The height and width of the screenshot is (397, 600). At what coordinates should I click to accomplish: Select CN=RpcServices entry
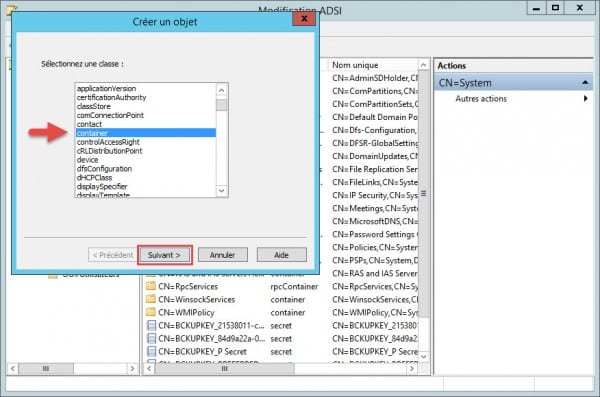(188, 286)
